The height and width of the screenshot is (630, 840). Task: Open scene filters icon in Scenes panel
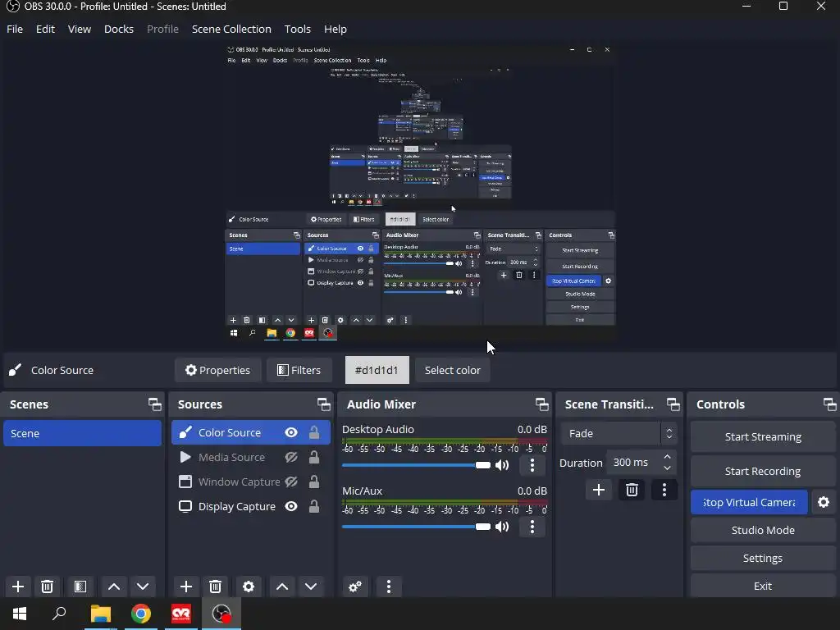(x=80, y=587)
